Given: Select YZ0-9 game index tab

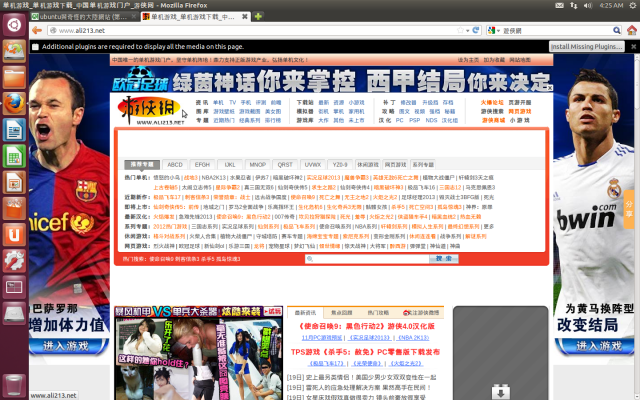Looking at the screenshot, I should (340, 164).
